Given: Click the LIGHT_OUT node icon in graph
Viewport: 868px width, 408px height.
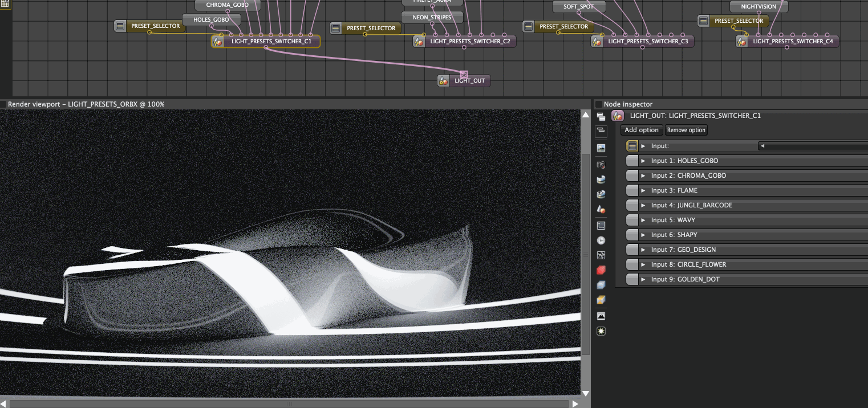Looking at the screenshot, I should point(444,80).
